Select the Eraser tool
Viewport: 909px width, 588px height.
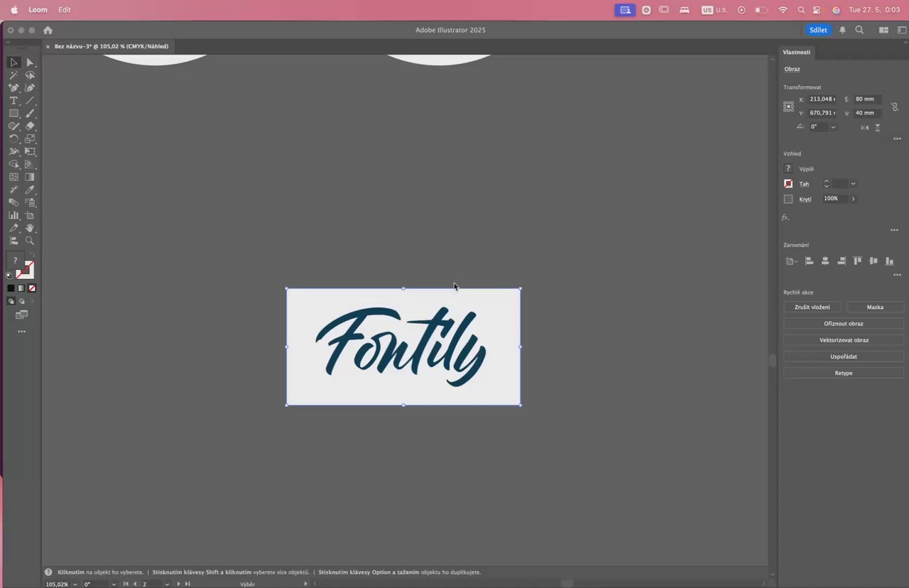(x=30, y=126)
